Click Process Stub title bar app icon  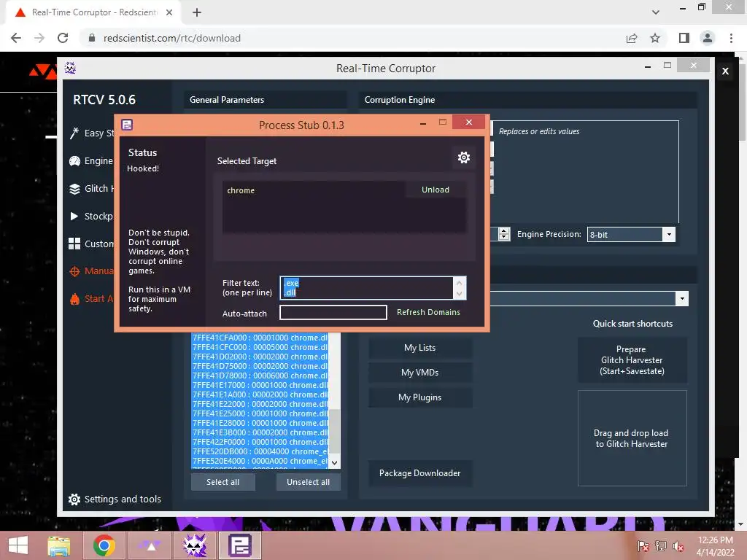(x=127, y=125)
